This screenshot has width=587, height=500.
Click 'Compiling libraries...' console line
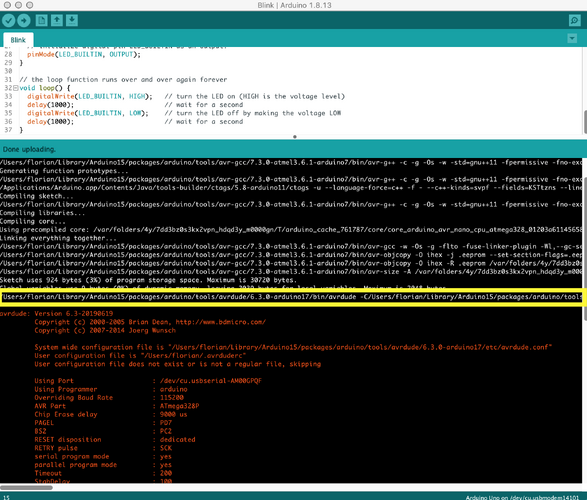42,213
